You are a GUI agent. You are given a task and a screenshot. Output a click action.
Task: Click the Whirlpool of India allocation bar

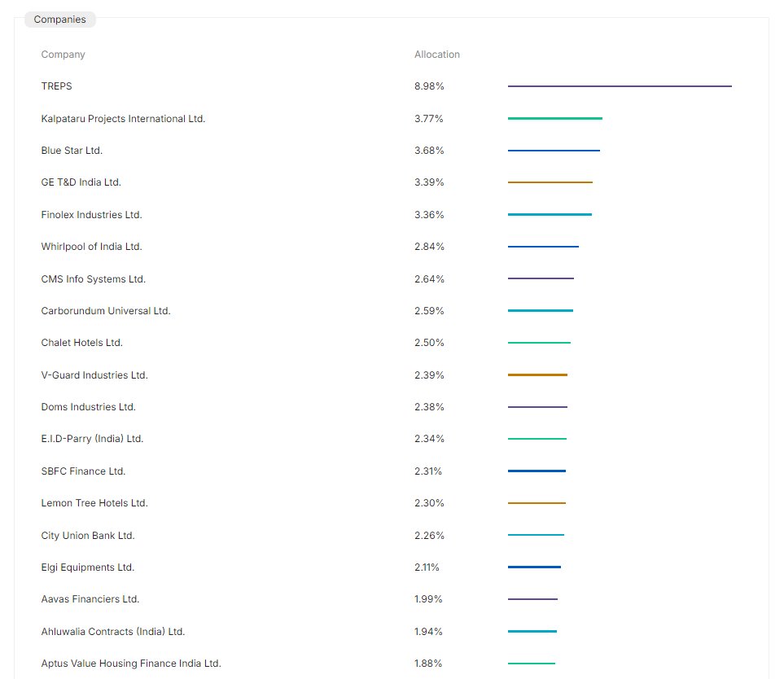(x=543, y=247)
